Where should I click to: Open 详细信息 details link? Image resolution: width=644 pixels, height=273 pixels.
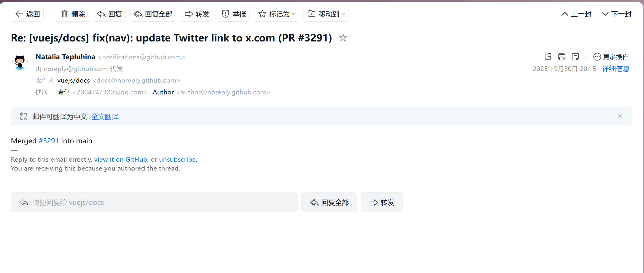point(616,69)
